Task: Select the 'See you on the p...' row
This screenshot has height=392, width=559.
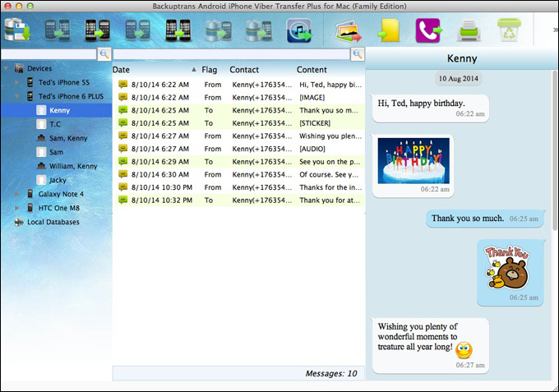Action: pos(239,161)
